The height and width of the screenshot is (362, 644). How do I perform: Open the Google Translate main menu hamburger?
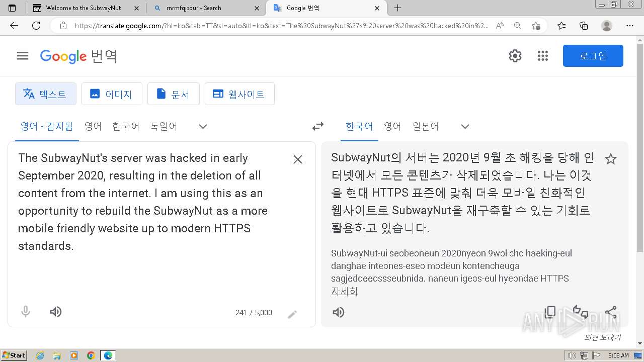coord(23,56)
